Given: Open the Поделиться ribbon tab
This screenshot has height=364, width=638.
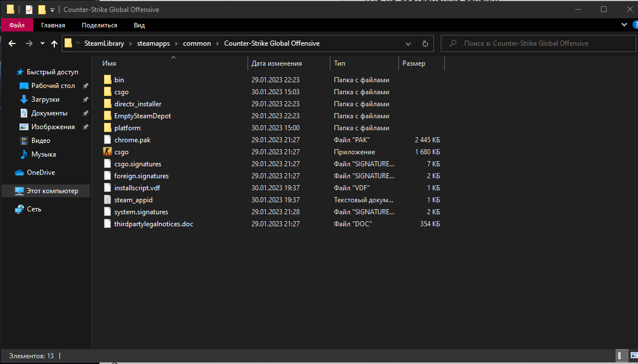Looking at the screenshot, I should click(99, 25).
